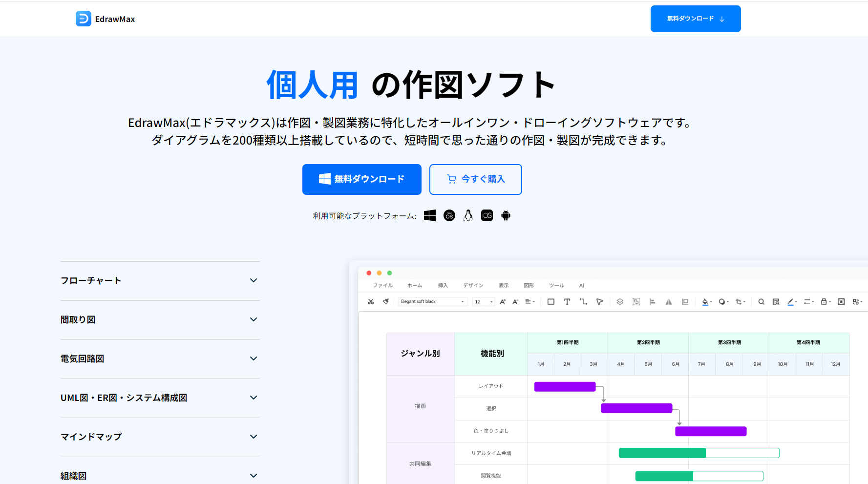This screenshot has width=868, height=484.
Task: Open the 表示 menu
Action: point(504,286)
